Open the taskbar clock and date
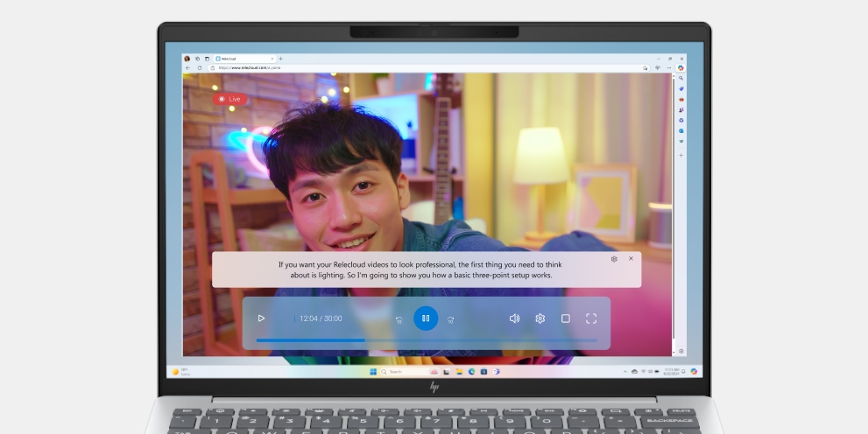Screen dimensions: 868x434 coord(672,372)
